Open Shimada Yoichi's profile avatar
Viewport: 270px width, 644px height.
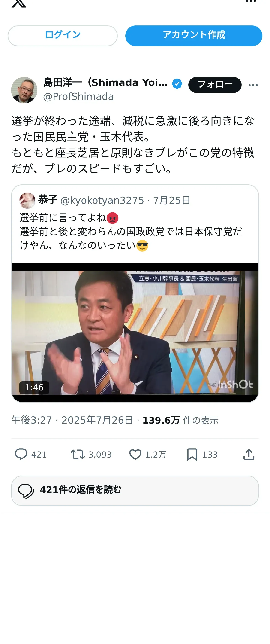click(x=24, y=90)
